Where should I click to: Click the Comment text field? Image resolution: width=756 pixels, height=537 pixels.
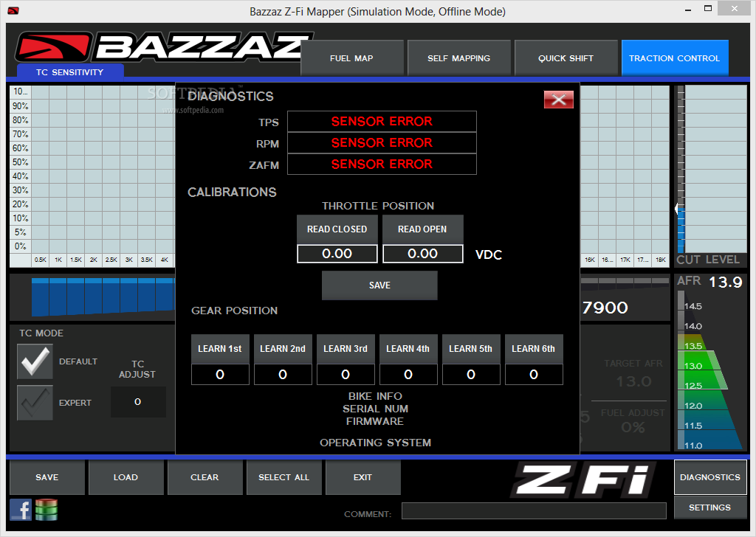point(534,510)
